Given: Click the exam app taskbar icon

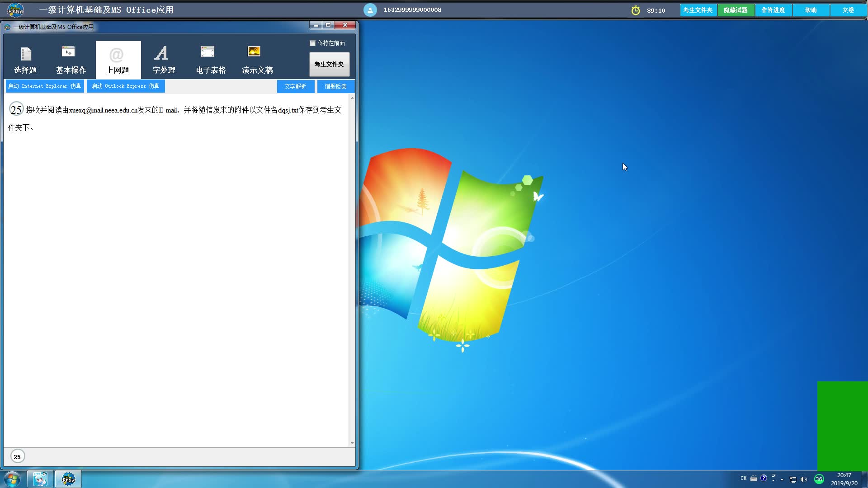Looking at the screenshot, I should click(x=68, y=479).
